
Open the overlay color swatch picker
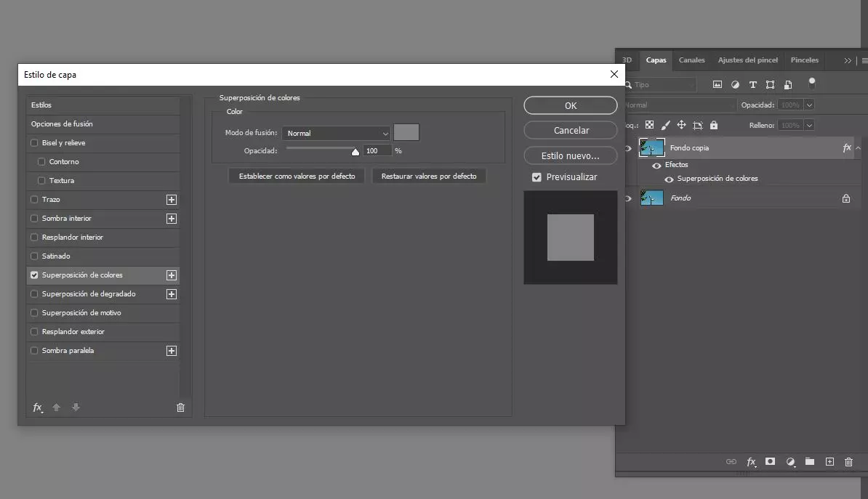point(406,133)
